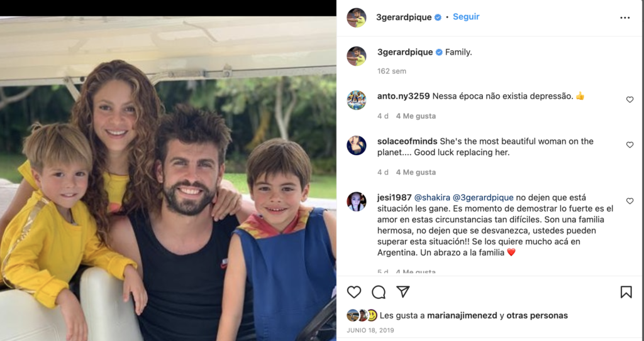Viewport: 644px width, 341px height.
Task: View otras personas likes list
Action: 537,315
